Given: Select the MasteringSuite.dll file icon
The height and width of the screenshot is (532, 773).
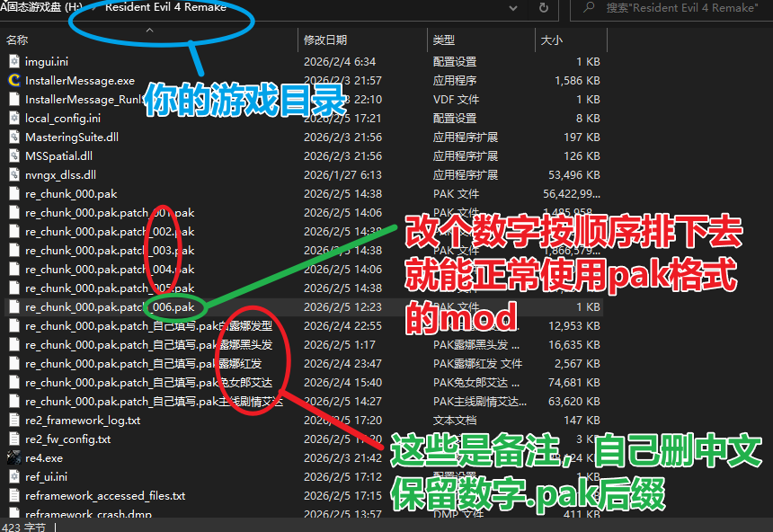Looking at the screenshot, I should tap(13, 137).
